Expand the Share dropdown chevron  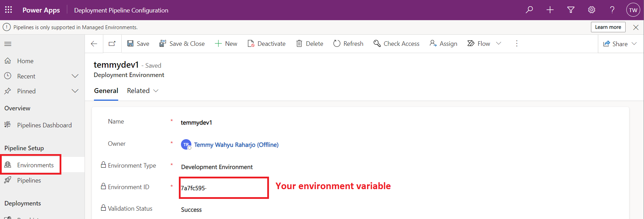[x=634, y=44]
